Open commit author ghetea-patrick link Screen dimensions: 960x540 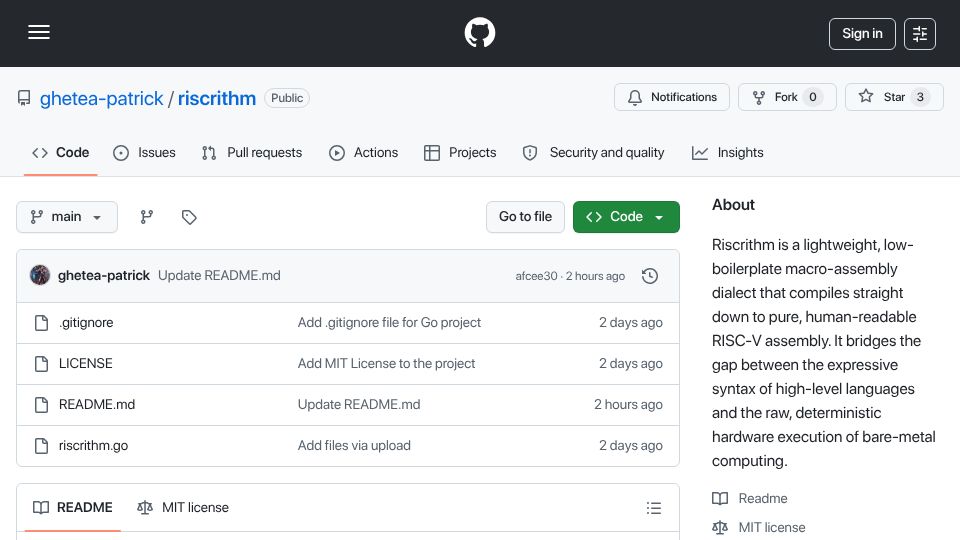tap(103, 276)
